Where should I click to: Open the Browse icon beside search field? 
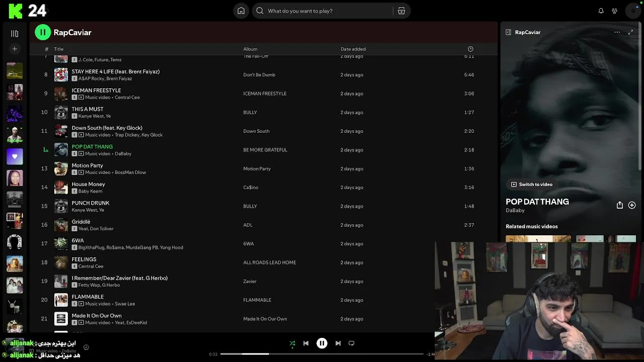coord(401,11)
